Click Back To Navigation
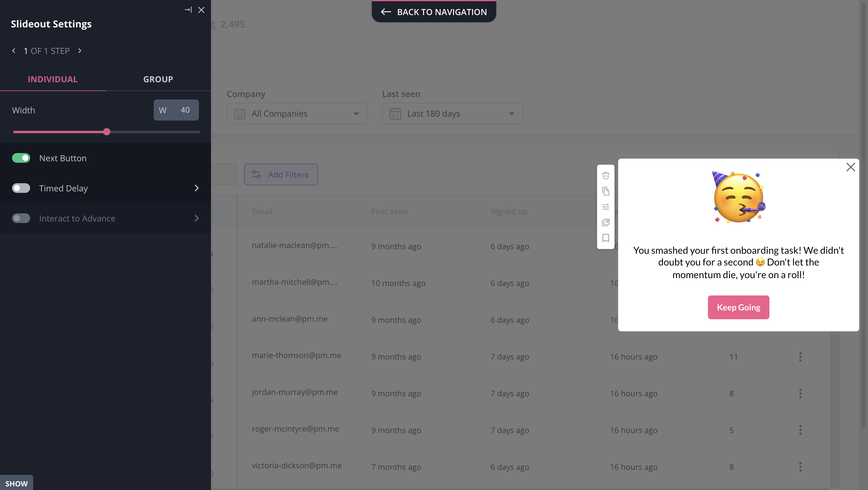Image resolution: width=868 pixels, height=490 pixels. (x=434, y=12)
